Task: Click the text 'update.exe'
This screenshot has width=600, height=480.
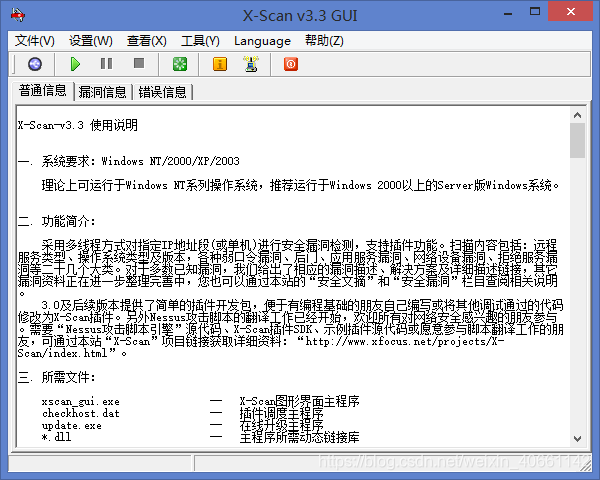Action: click(72, 425)
